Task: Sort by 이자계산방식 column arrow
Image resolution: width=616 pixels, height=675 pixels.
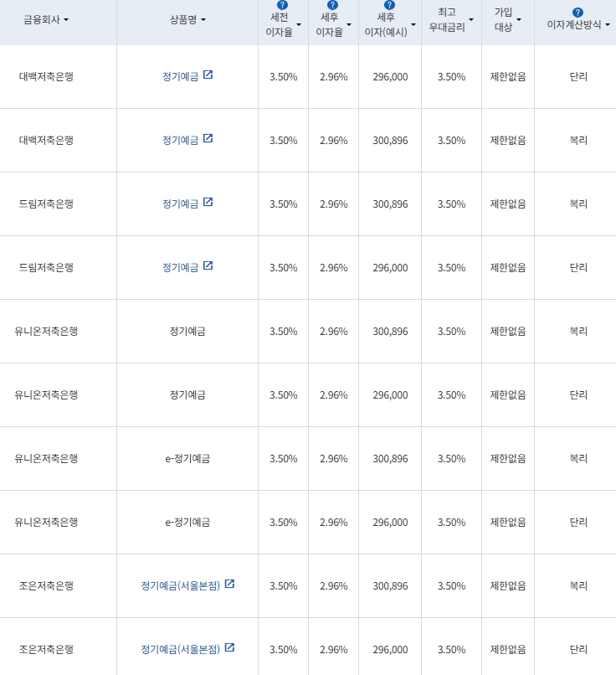Action: 607,25
